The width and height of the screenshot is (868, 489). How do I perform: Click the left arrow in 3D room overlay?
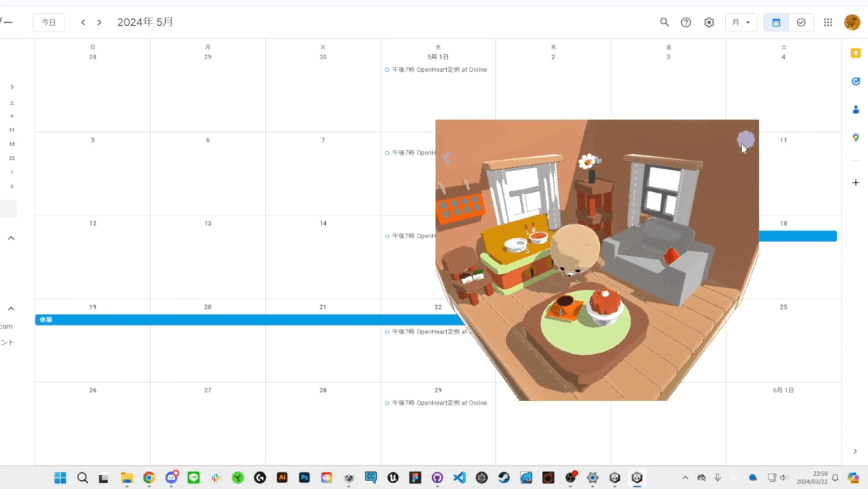tap(447, 158)
